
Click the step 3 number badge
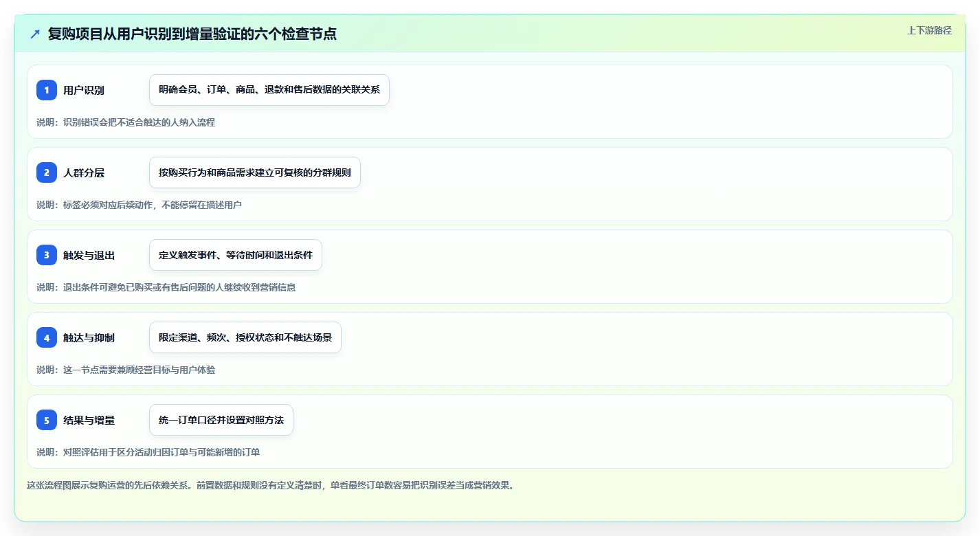[x=47, y=255]
